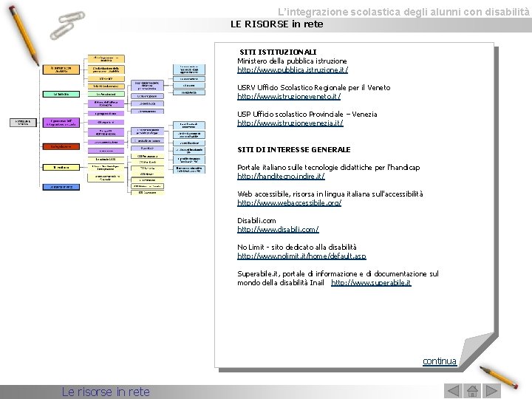This screenshot has width=532, height=399.
Task: Click header 'L'integrazione scolastica degli alunni con disabilità'
Action: click(403, 12)
